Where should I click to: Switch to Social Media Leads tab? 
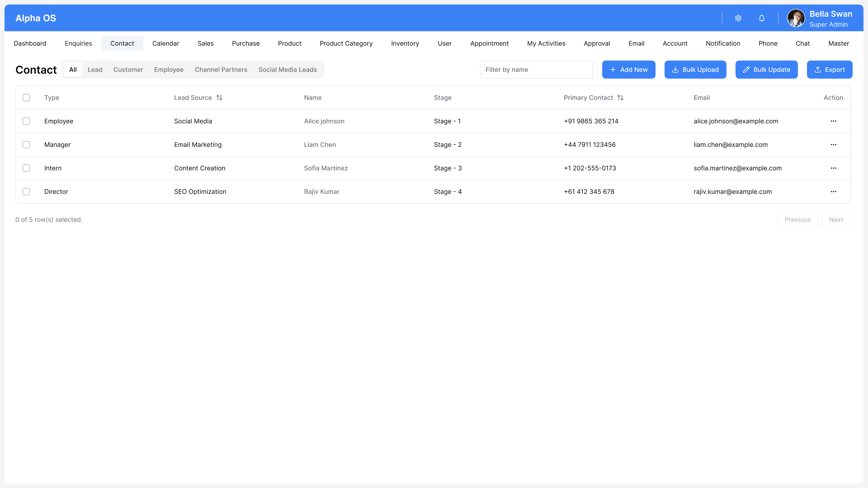(288, 70)
